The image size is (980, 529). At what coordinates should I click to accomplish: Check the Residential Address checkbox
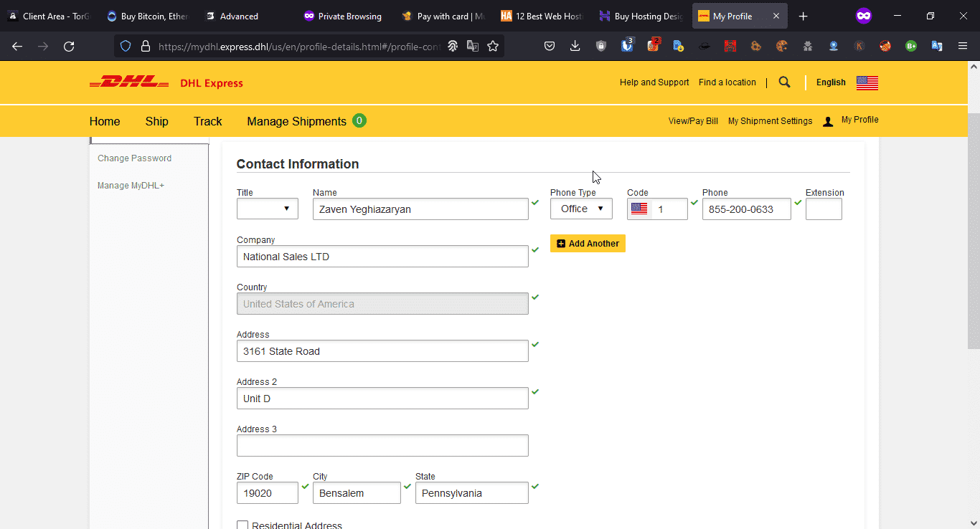(242, 525)
